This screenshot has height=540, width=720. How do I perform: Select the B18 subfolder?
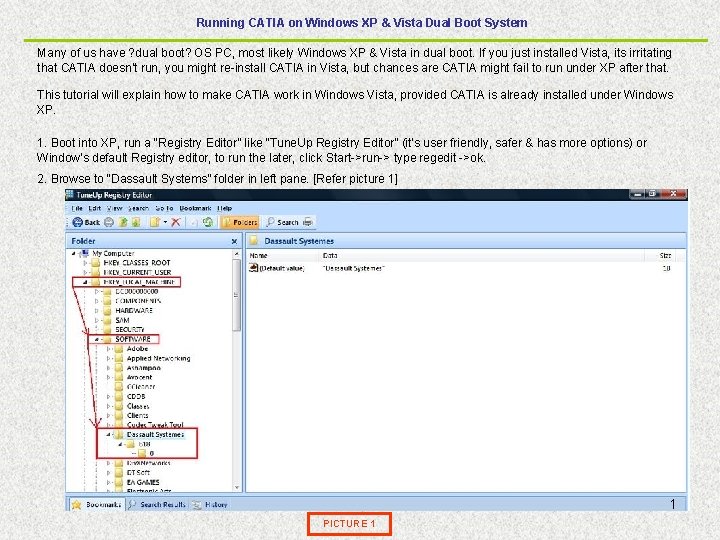[144, 444]
